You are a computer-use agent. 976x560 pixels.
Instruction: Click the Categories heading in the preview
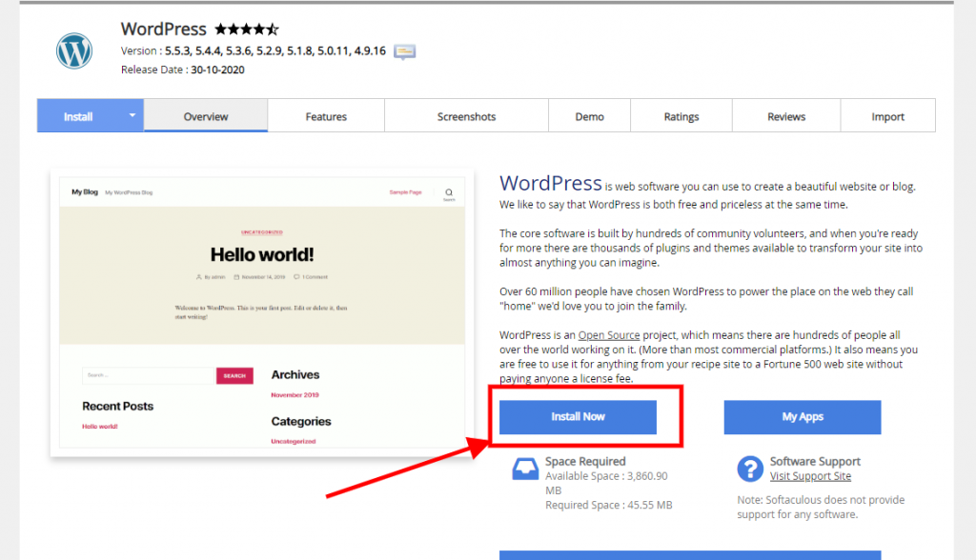300,421
